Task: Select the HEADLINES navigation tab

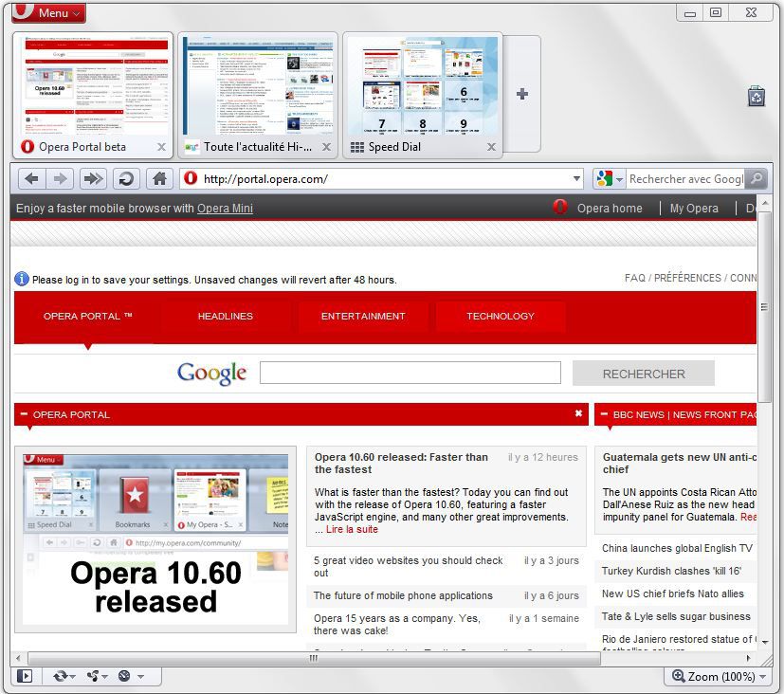Action: click(x=226, y=316)
